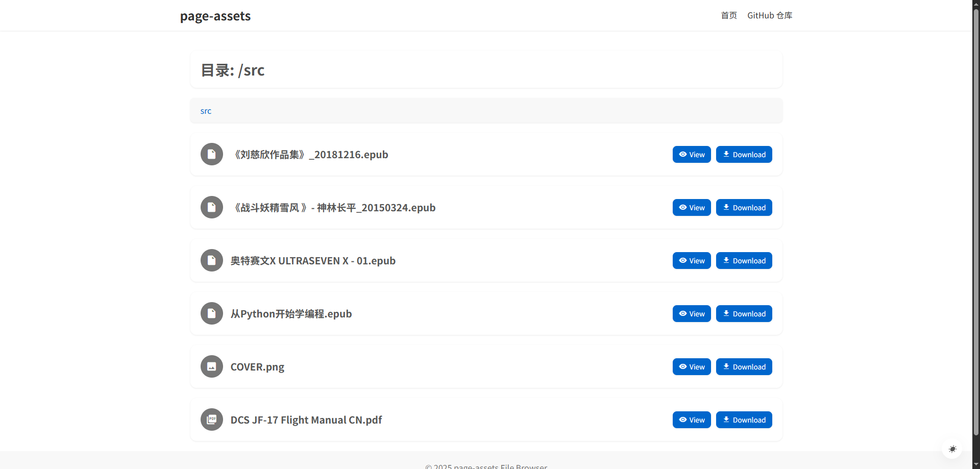View the COVER.png image
Viewport: 980px width, 469px height.
(x=691, y=366)
